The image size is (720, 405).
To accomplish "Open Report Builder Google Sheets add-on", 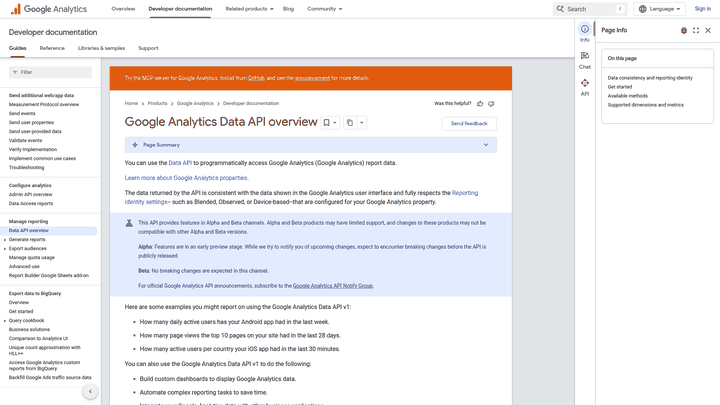I will pos(49,276).
